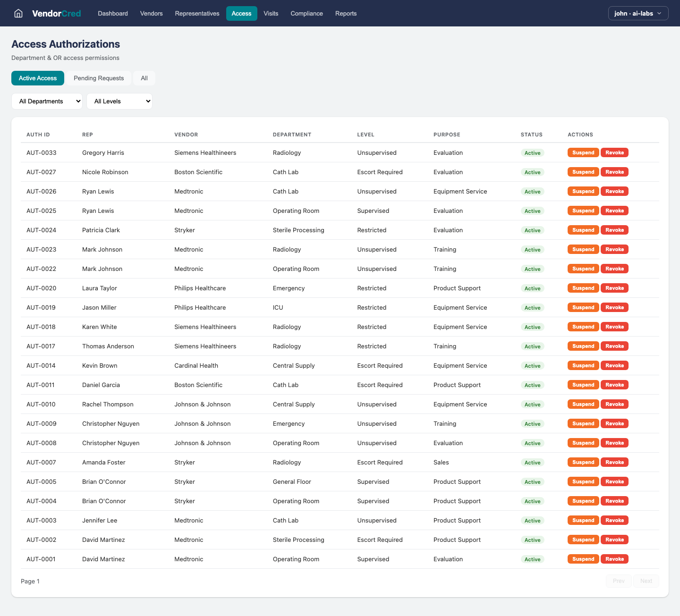Go to the Vendors page
Screen dimensions: 680x616
(x=151, y=13)
